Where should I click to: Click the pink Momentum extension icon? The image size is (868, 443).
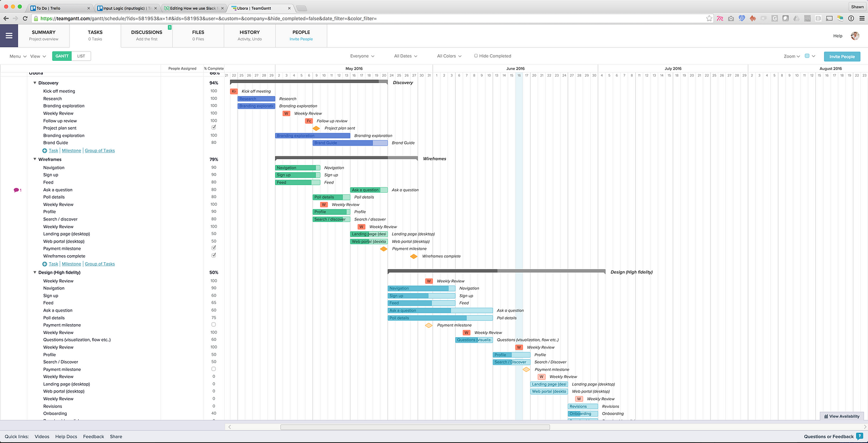point(720,18)
